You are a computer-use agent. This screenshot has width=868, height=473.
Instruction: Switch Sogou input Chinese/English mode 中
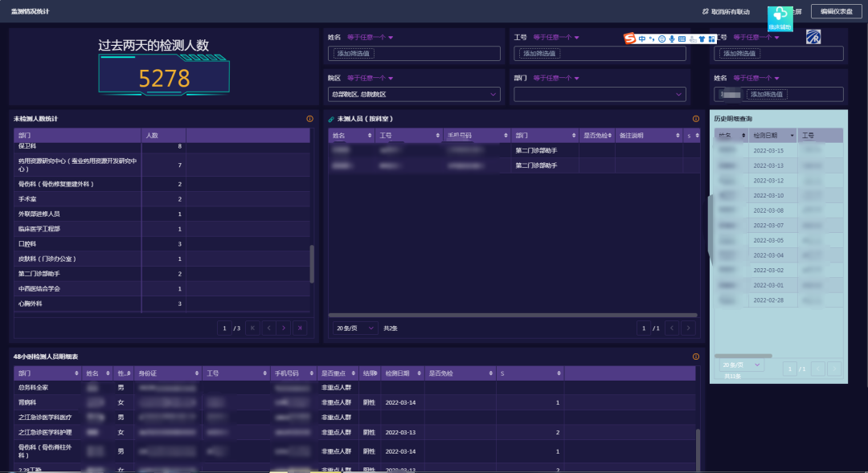642,39
